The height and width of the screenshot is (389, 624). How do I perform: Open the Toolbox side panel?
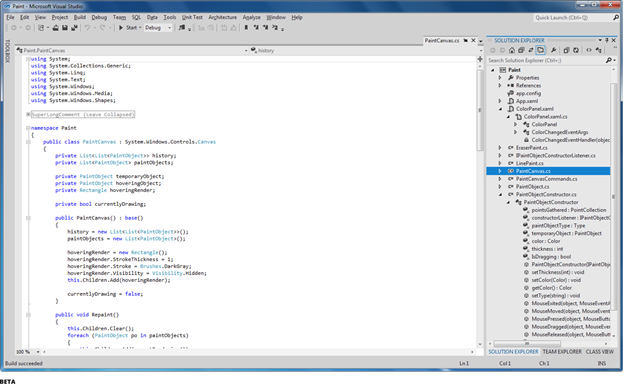click(x=7, y=51)
